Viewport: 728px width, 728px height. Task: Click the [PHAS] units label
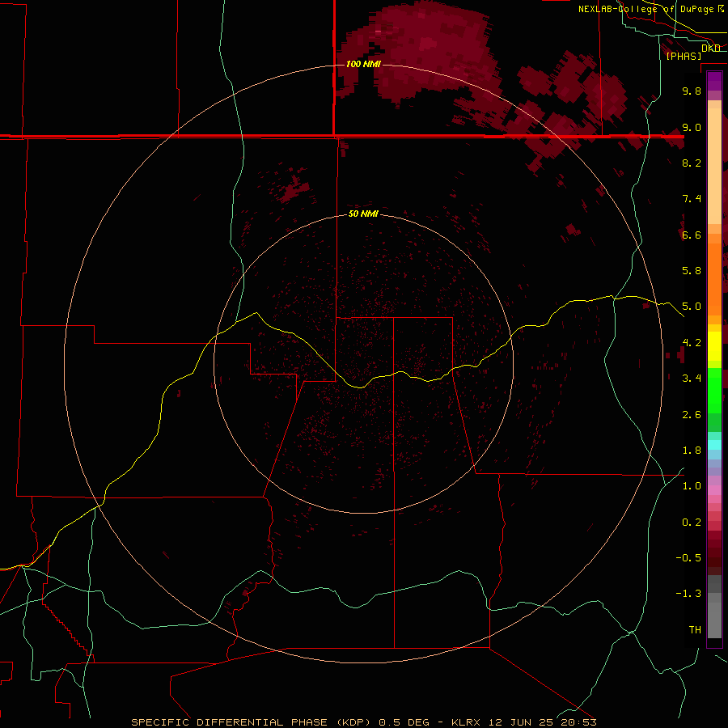pos(684,57)
